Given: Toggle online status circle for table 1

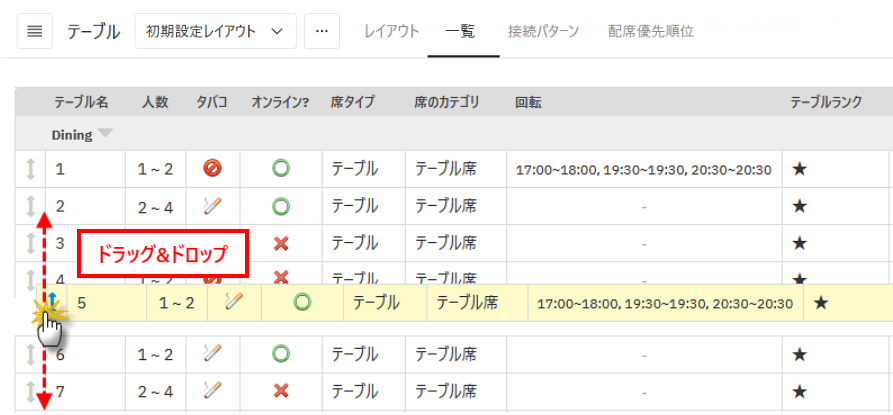Looking at the screenshot, I should 281,169.
